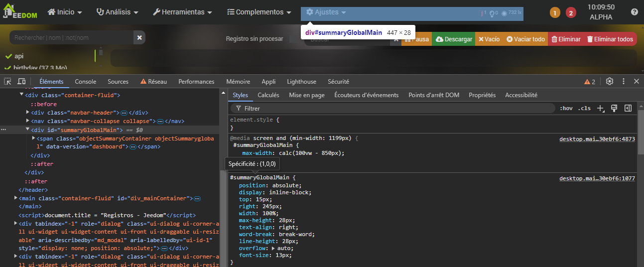The height and width of the screenshot is (267, 644).
Task: Switch to the Sécurité tab
Action: click(338, 82)
